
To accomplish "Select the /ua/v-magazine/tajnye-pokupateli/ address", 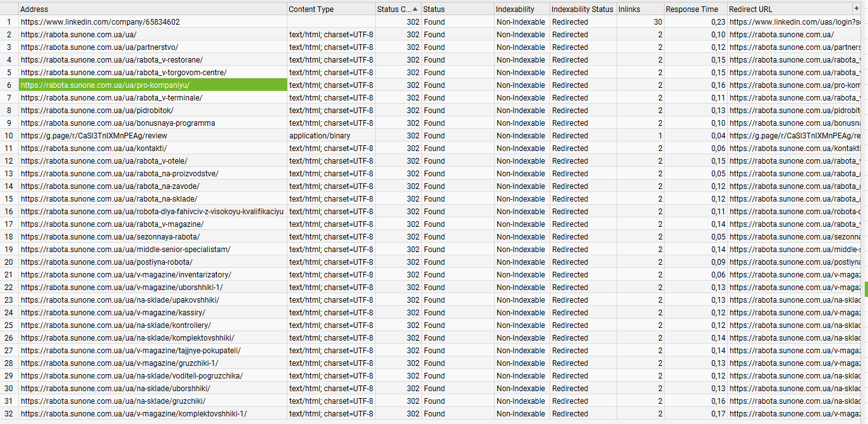I will (x=130, y=351).
